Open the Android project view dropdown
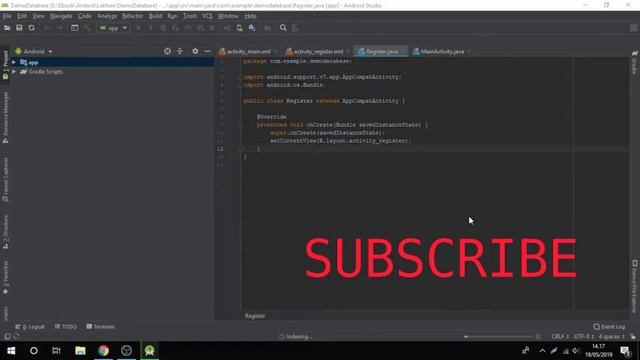Viewport: 640px width, 360px height. [34, 51]
